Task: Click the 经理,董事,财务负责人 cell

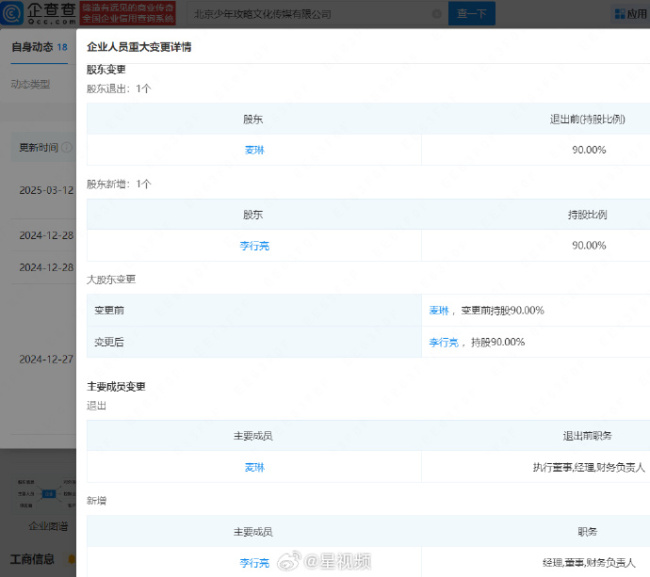Action: [x=589, y=563]
